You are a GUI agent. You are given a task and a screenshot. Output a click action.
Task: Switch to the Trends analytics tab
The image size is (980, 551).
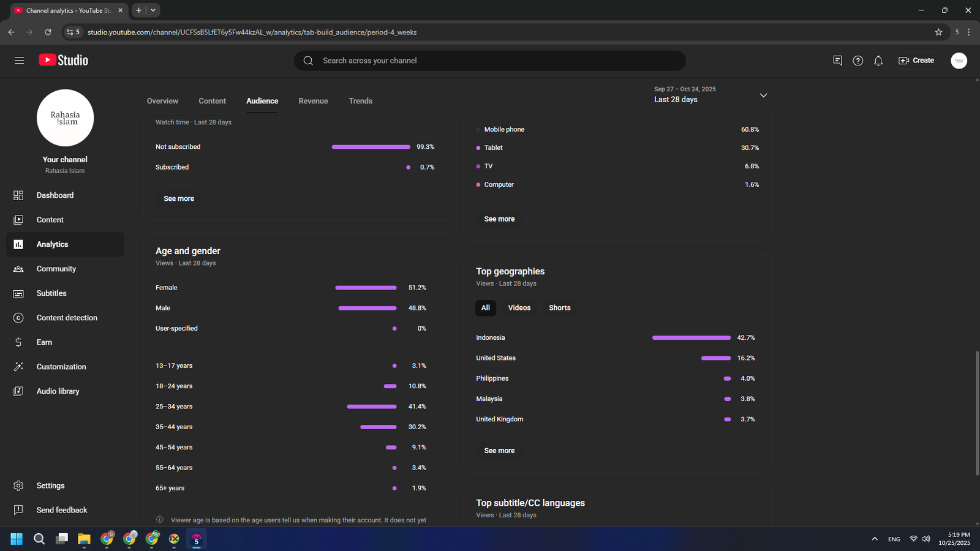361,101
